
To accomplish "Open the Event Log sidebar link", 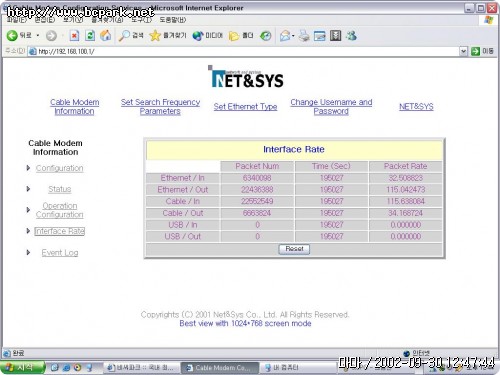I will [x=60, y=253].
